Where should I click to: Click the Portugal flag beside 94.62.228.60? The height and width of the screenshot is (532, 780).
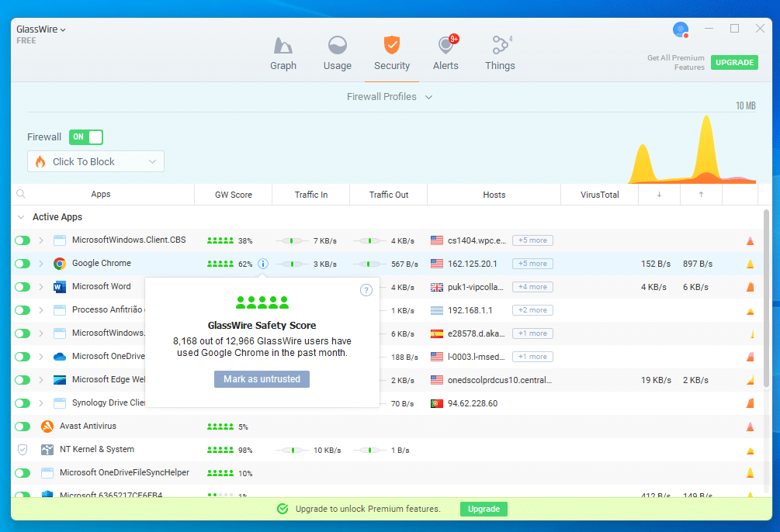[x=437, y=403]
